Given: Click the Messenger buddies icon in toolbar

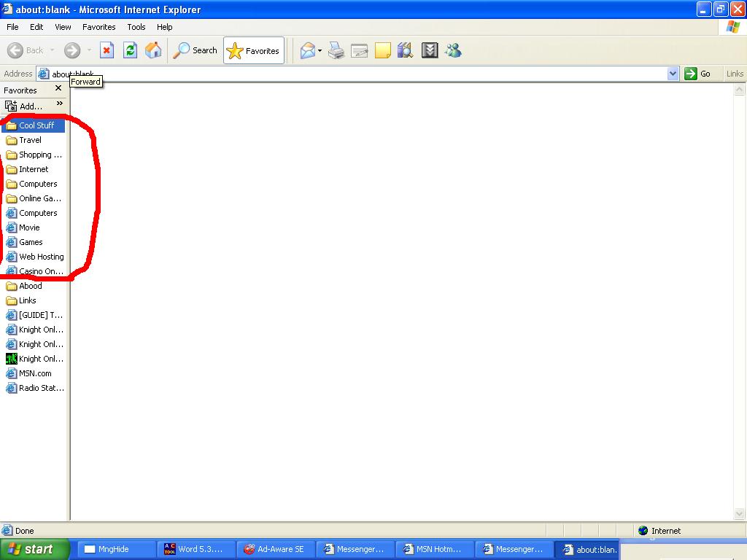Looking at the screenshot, I should (453, 50).
